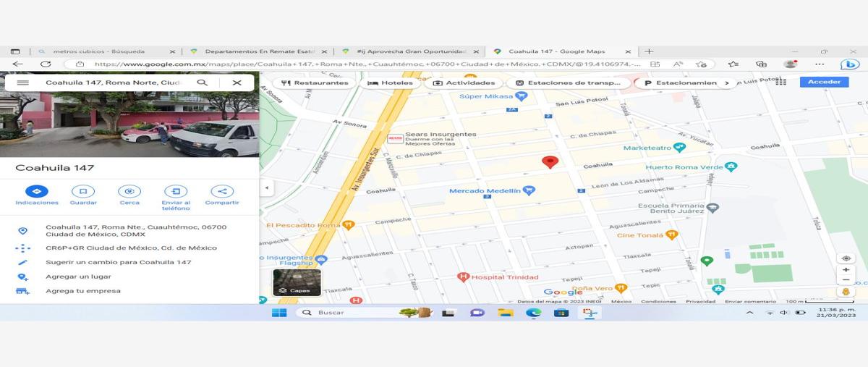The image size is (868, 367).
Task: Click the blue Acceder button
Action: coord(824,82)
